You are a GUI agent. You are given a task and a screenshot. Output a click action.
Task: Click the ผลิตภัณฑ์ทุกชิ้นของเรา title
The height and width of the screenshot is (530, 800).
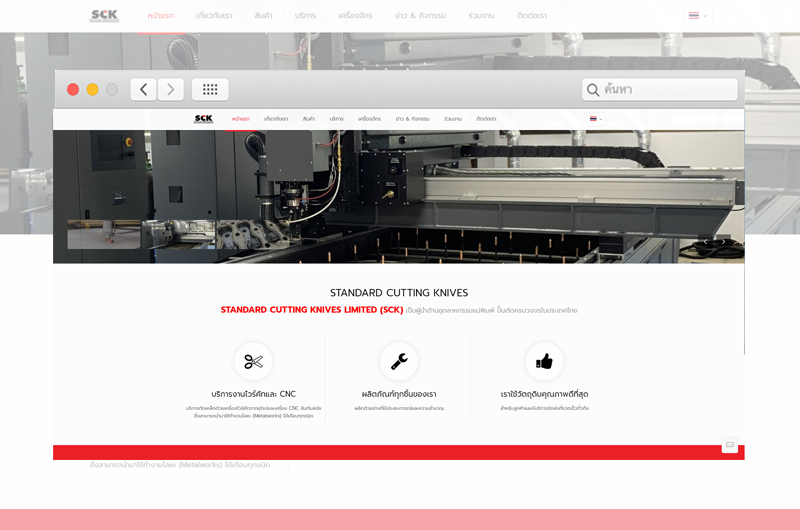399,394
